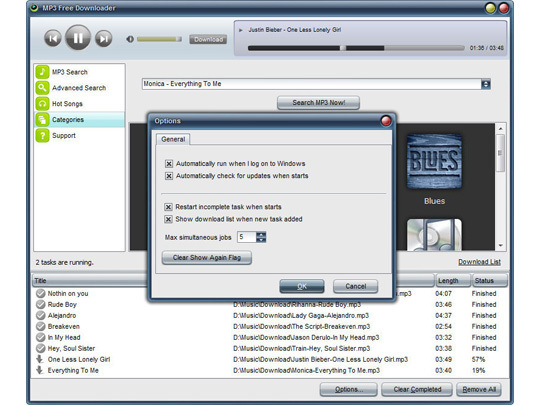Click the Support question mark icon
The width and height of the screenshot is (540, 405).
pyautogui.click(x=42, y=135)
